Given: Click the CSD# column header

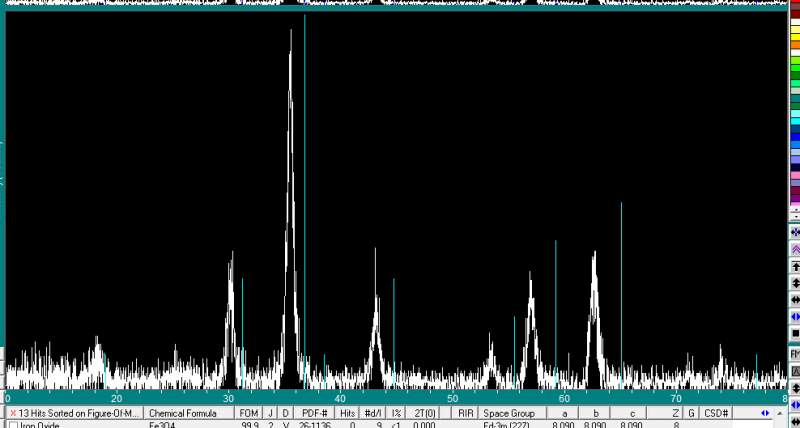Looking at the screenshot, I should [x=716, y=413].
